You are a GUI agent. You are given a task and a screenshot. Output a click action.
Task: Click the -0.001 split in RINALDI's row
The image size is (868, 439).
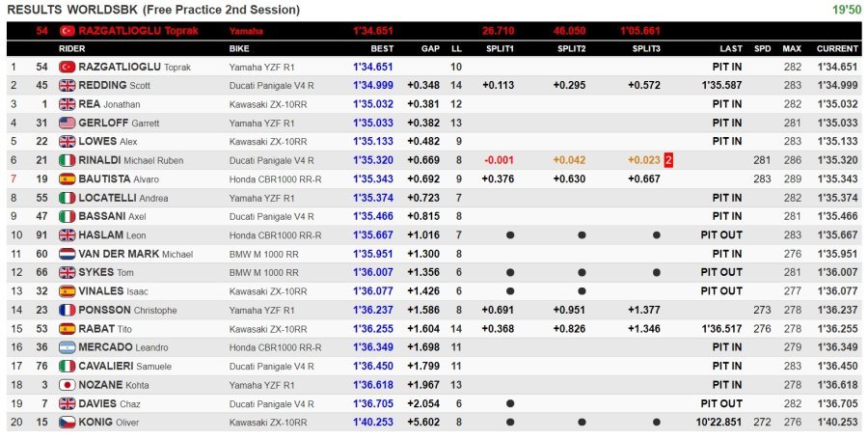499,160
